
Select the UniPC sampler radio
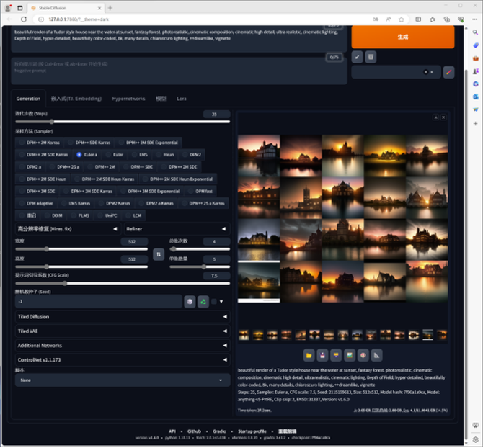tap(108, 215)
